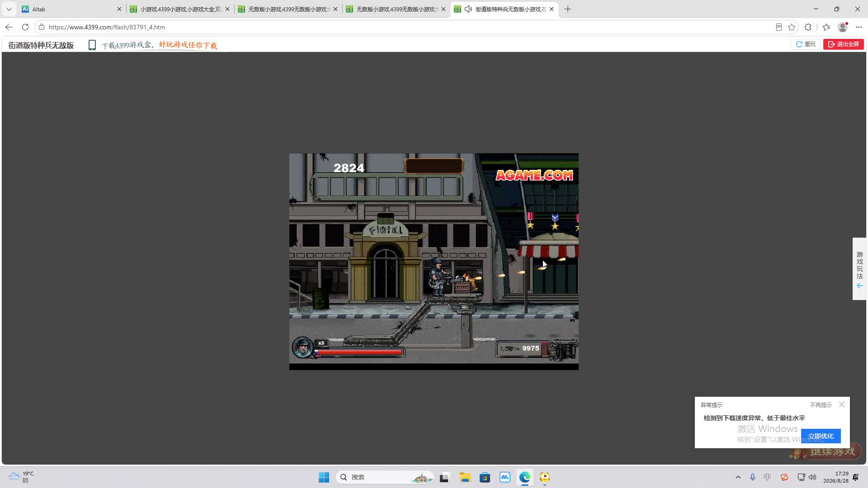Open the volume control tray icon

[x=812, y=477]
